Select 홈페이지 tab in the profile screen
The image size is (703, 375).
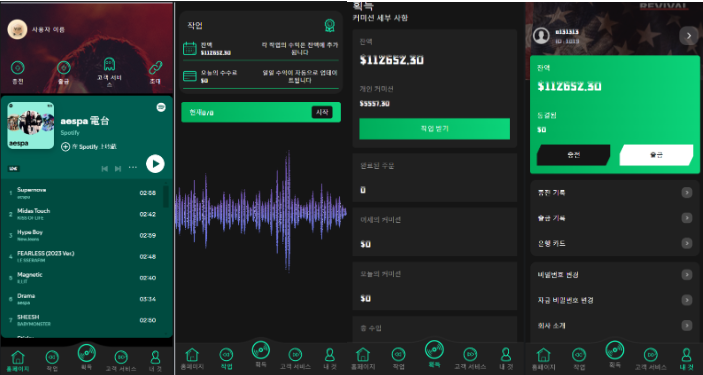543,358
